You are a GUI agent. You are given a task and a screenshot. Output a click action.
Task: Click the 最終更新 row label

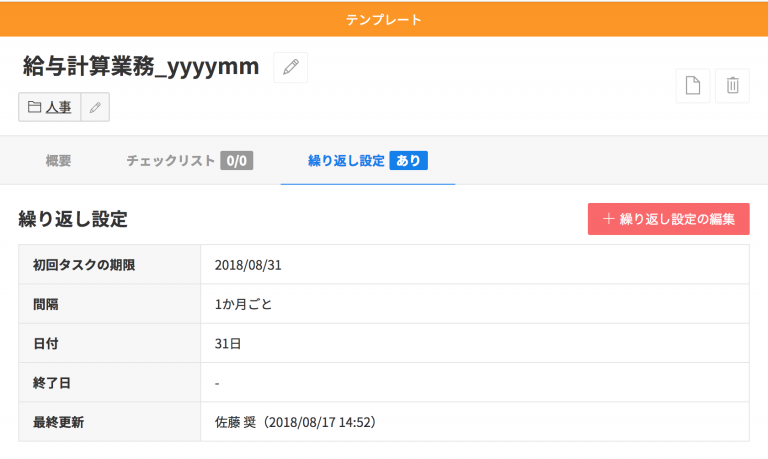pyautogui.click(x=58, y=422)
